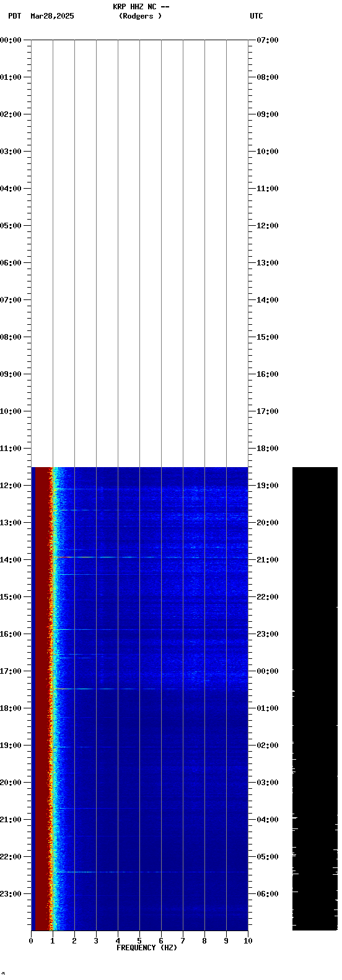
Task: Select the PDT '20:00' time label
Action: click(11, 783)
